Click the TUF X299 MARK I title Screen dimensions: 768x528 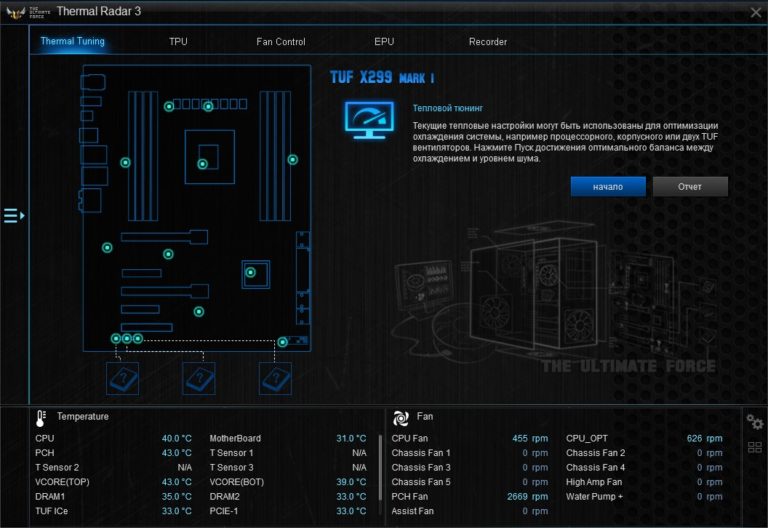(382, 77)
